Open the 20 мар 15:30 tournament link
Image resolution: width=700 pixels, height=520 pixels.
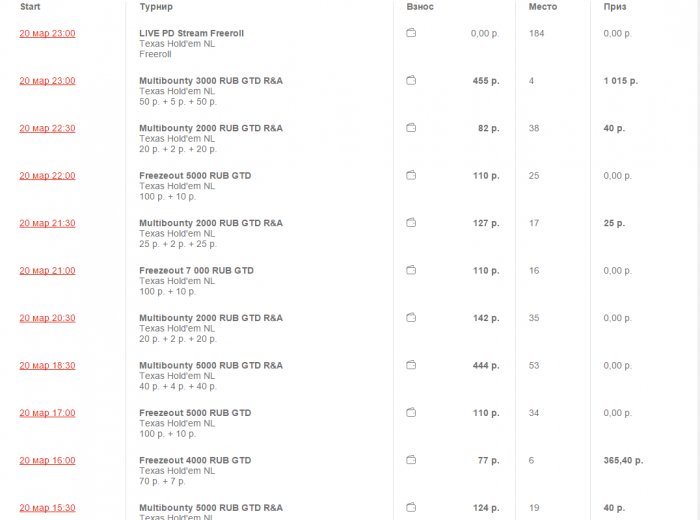click(47, 508)
